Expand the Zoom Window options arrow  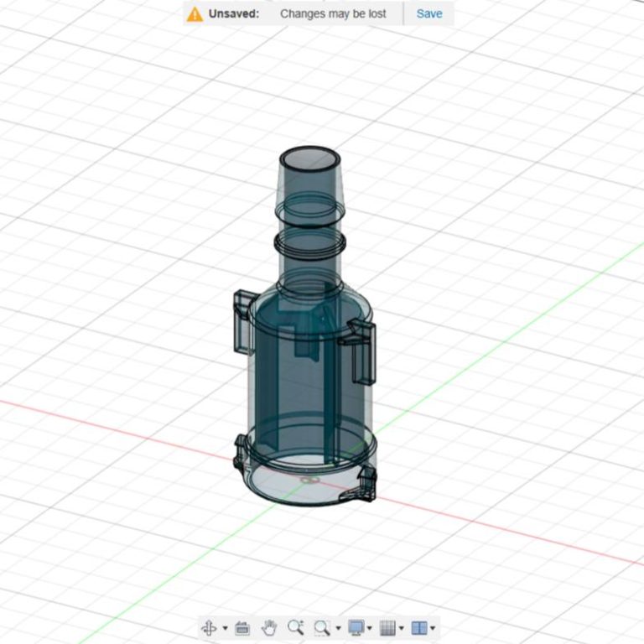tap(338, 628)
